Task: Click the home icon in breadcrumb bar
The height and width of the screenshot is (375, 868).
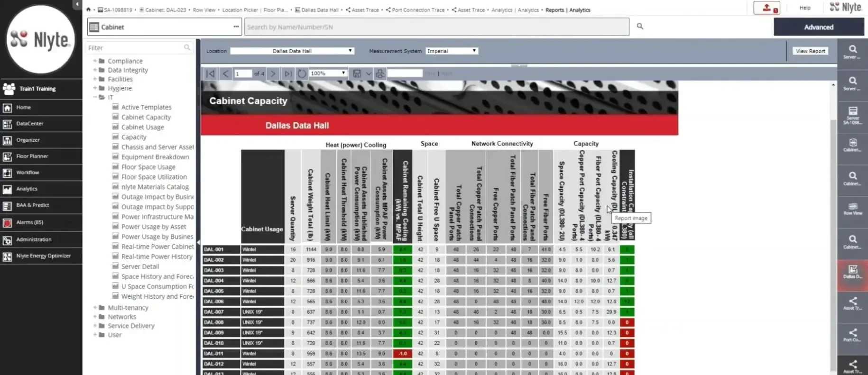Action: [89, 9]
